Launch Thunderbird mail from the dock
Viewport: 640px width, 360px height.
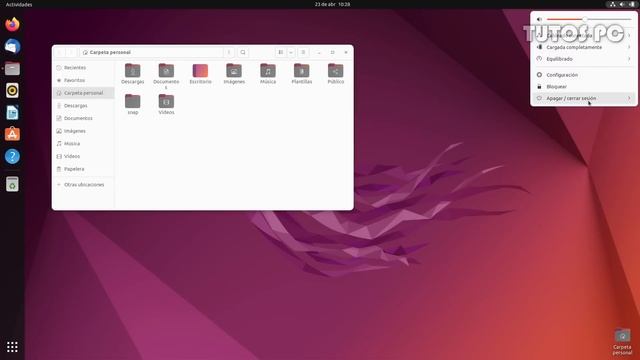pyautogui.click(x=12, y=46)
